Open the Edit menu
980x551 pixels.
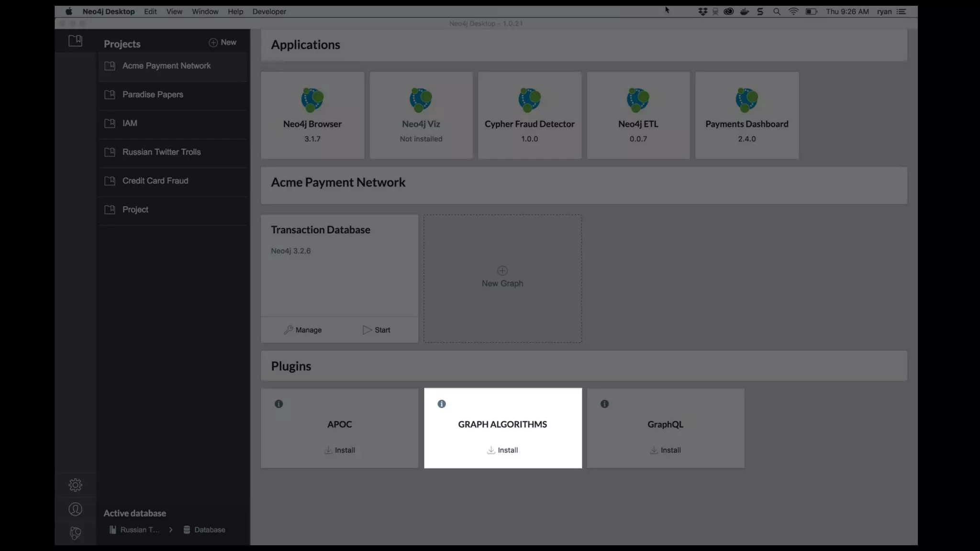[x=150, y=11]
